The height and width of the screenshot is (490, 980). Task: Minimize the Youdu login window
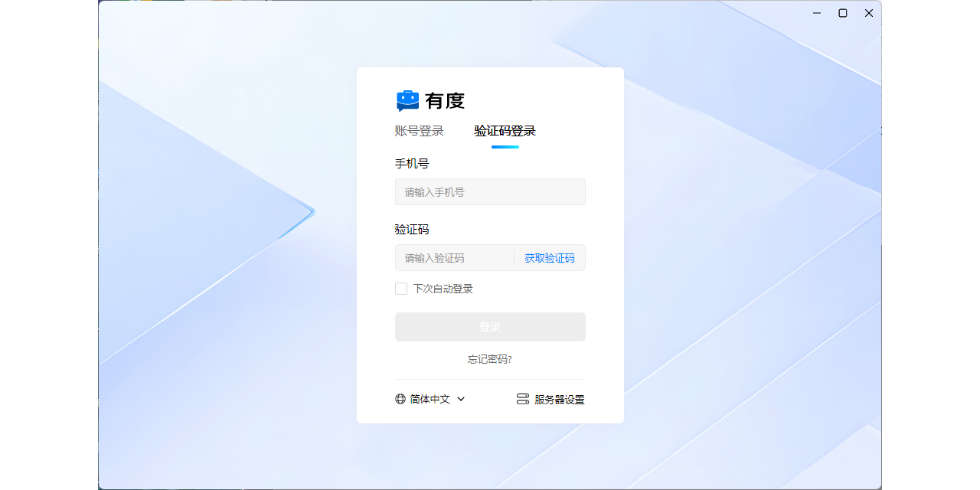click(x=817, y=13)
